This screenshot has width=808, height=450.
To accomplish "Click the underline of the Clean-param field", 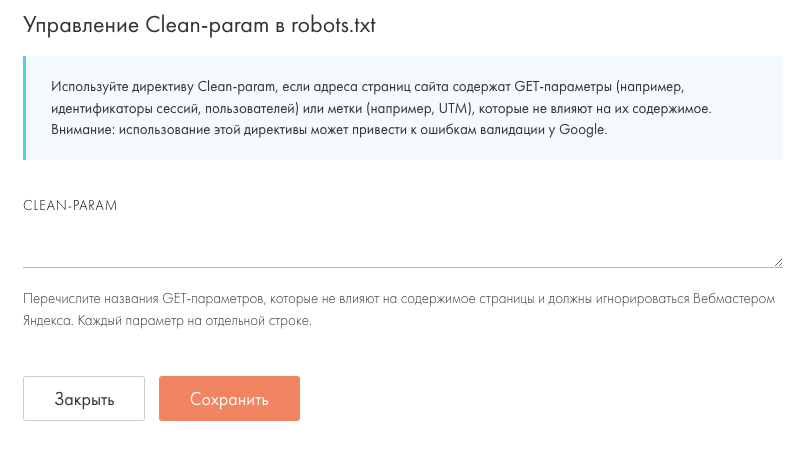I will pyautogui.click(x=400, y=267).
